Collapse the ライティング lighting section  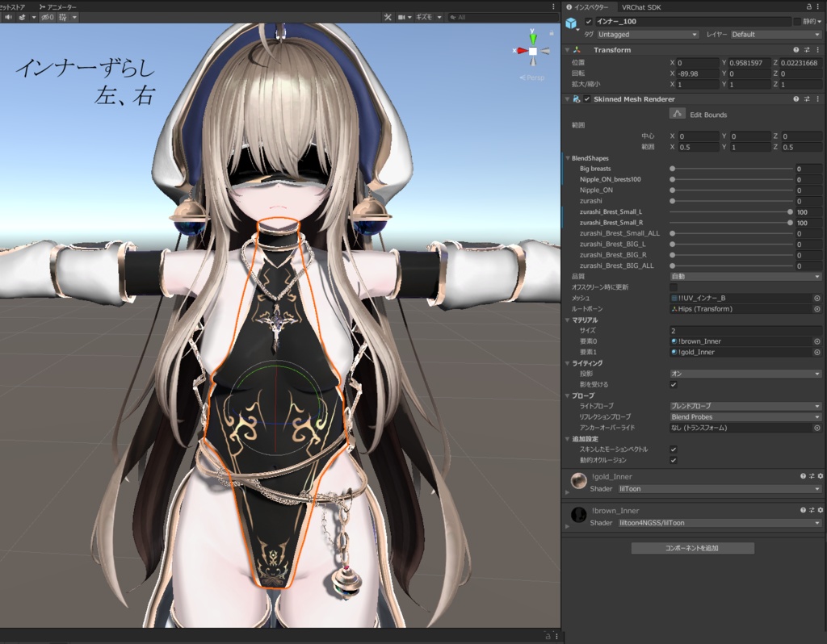[568, 363]
